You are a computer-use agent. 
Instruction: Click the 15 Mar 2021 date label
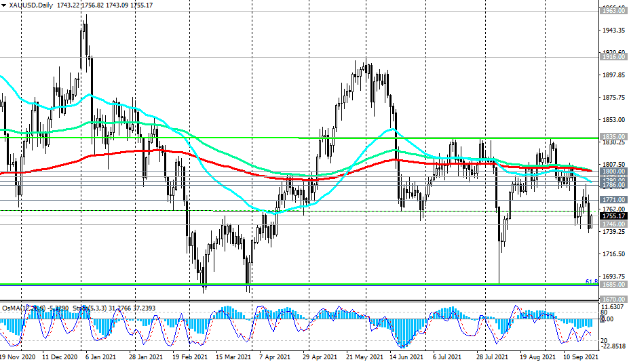(235, 356)
